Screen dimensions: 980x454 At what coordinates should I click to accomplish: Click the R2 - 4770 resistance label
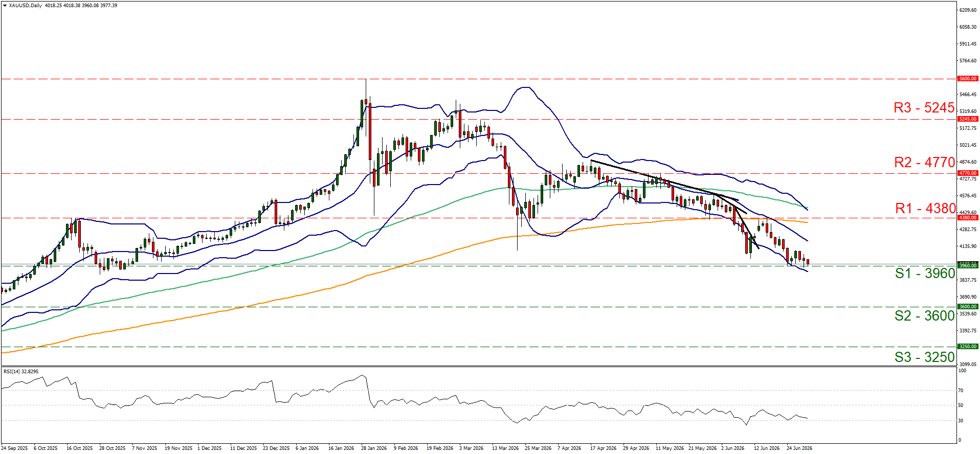point(924,163)
